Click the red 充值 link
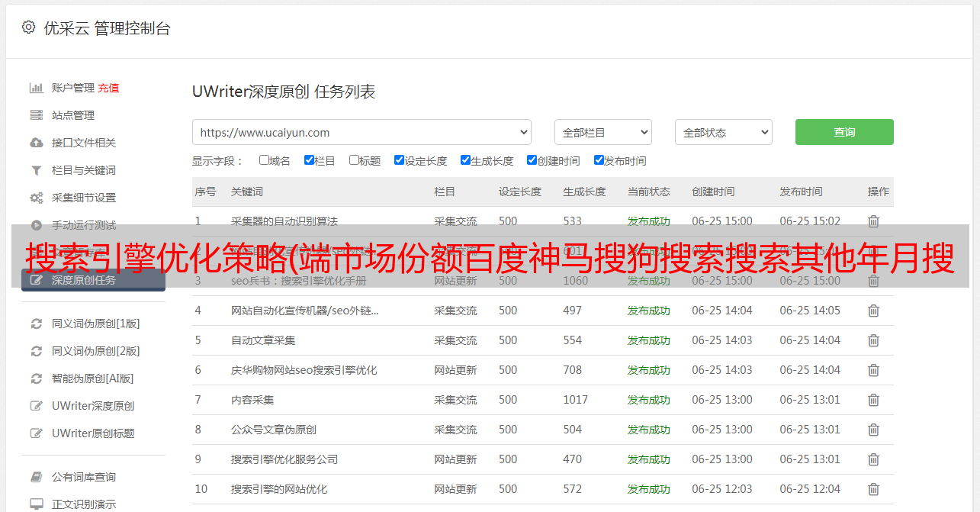The width and height of the screenshot is (980, 512). (108, 88)
